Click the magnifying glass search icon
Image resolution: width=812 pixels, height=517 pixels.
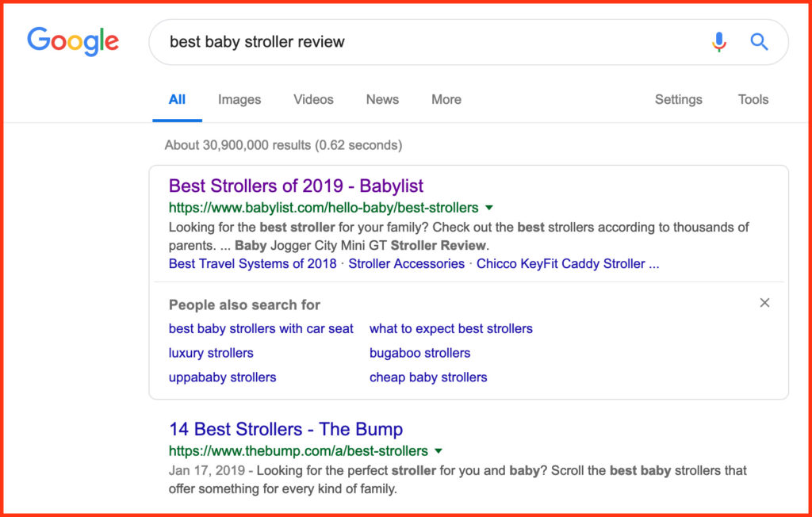coord(759,42)
